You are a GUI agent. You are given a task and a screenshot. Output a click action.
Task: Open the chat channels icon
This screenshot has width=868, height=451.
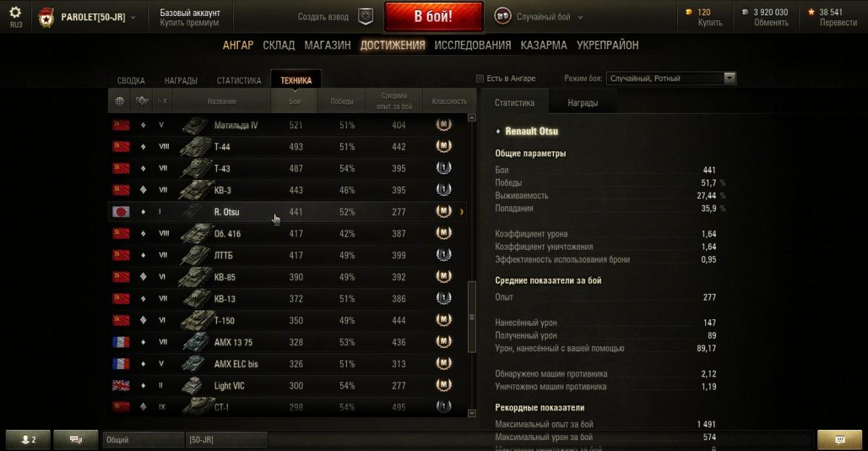point(77,439)
